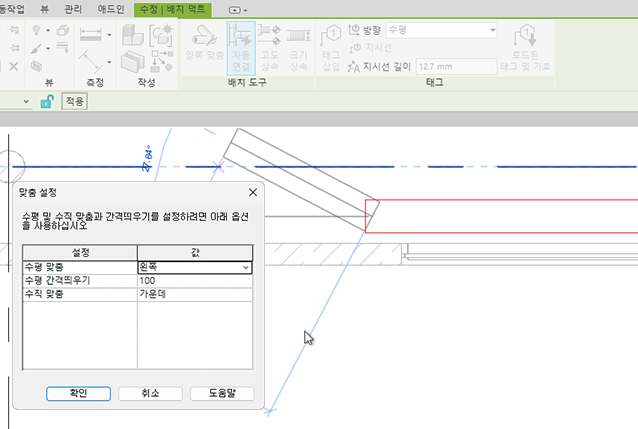Click the upper pin icon in ribbon
This screenshot has height=429, width=638.
pyautogui.click(x=14, y=30)
